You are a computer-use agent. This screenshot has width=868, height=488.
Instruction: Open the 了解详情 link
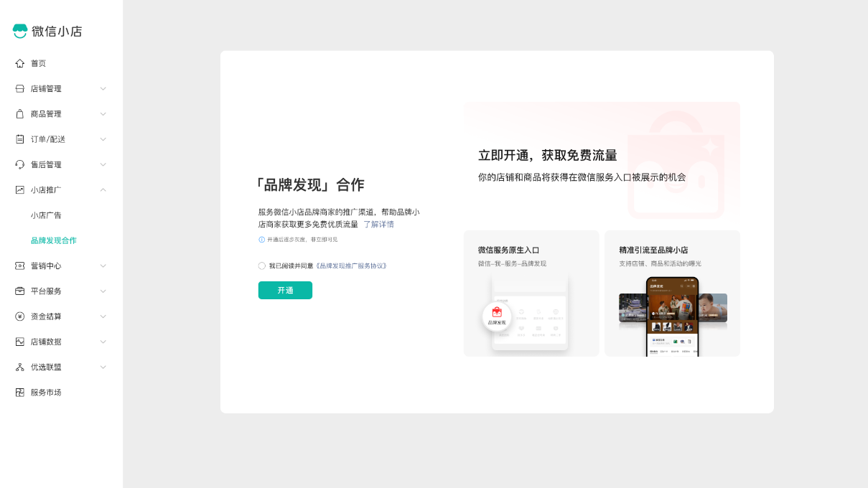pos(378,225)
